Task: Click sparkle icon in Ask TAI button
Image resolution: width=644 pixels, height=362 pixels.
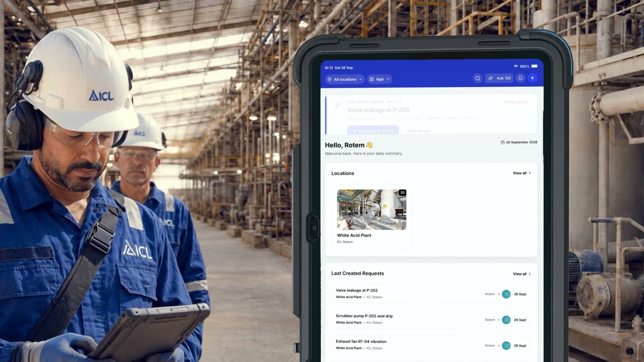Action: tap(490, 78)
